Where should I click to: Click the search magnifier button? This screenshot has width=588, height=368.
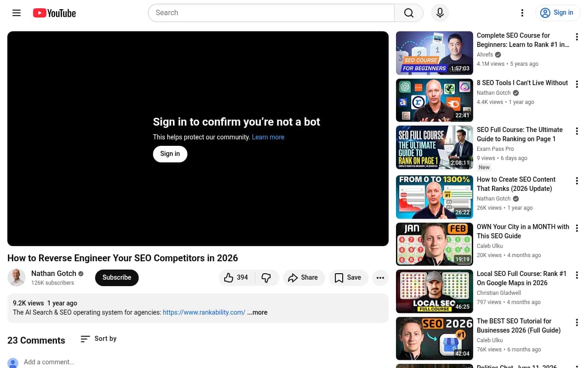point(409,13)
